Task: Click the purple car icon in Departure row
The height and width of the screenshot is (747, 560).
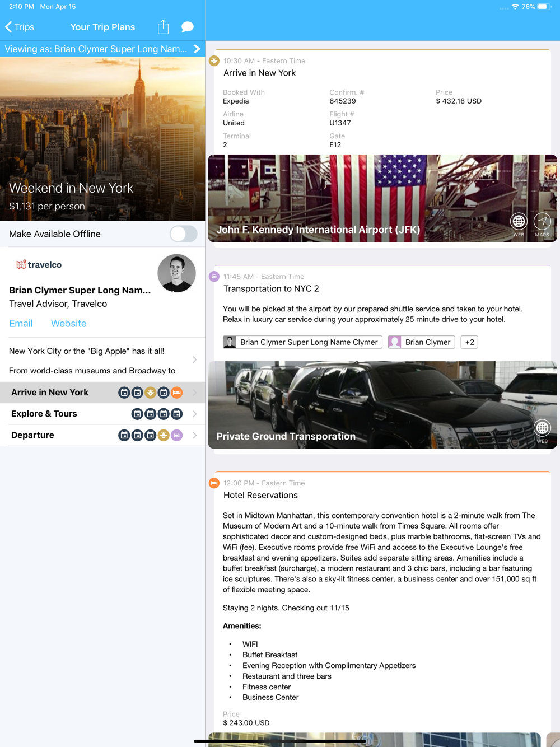Action: coord(176,435)
